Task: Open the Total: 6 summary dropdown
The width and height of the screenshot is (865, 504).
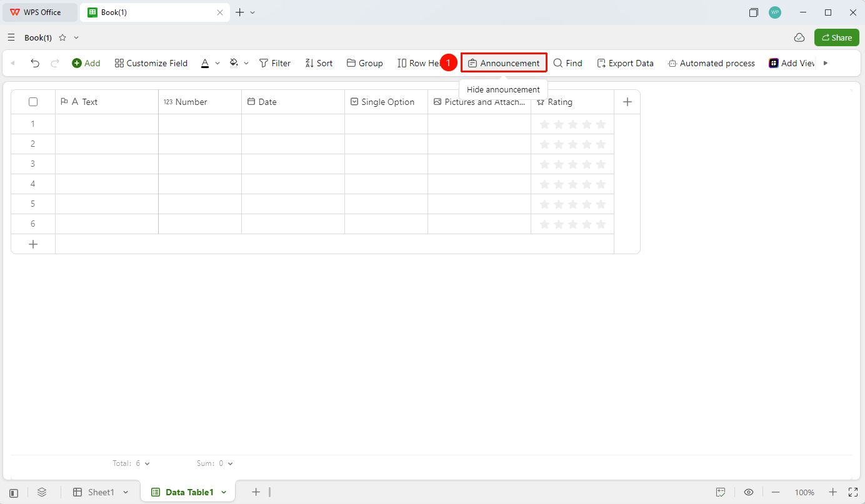Action: point(131,463)
